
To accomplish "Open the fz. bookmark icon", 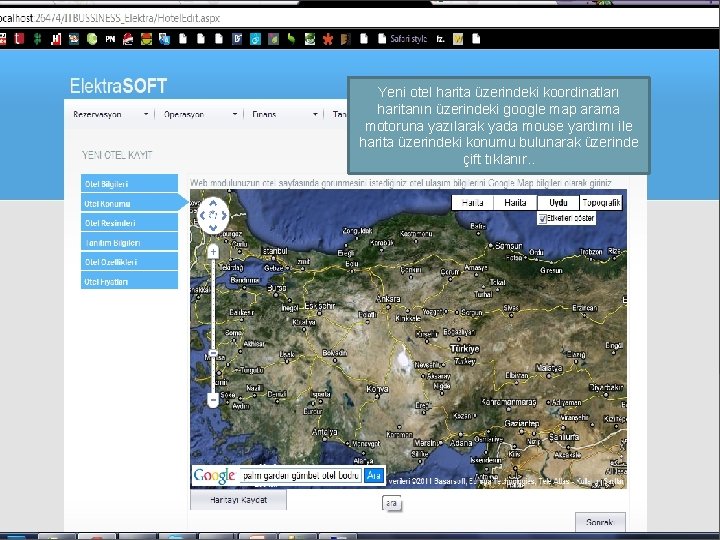I will 440,39.
